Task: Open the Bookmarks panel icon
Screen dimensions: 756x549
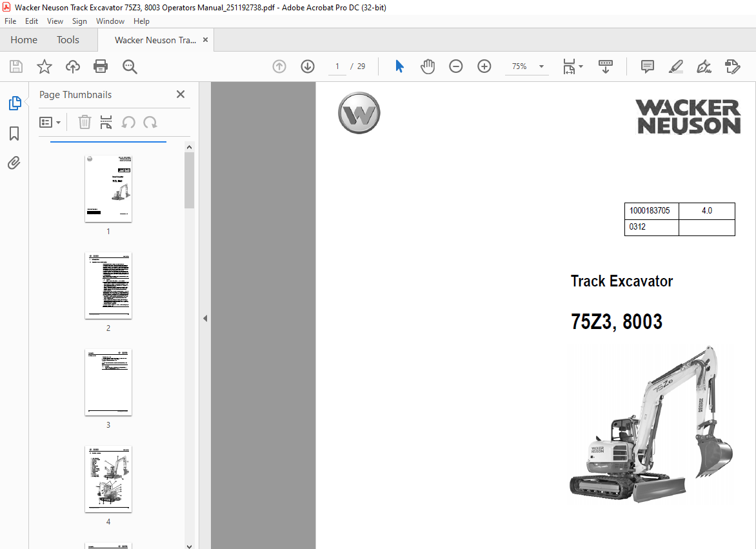Action: (14, 134)
